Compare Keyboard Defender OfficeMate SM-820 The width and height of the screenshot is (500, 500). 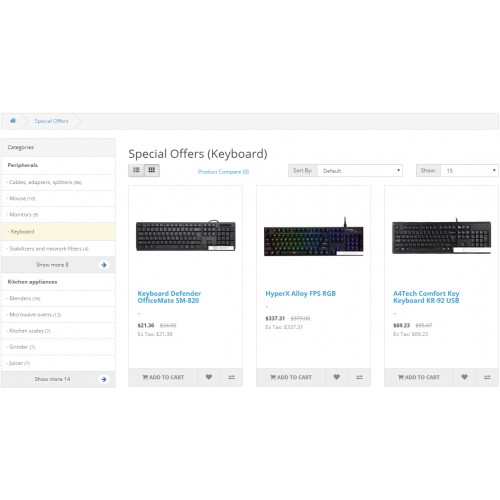click(231, 377)
